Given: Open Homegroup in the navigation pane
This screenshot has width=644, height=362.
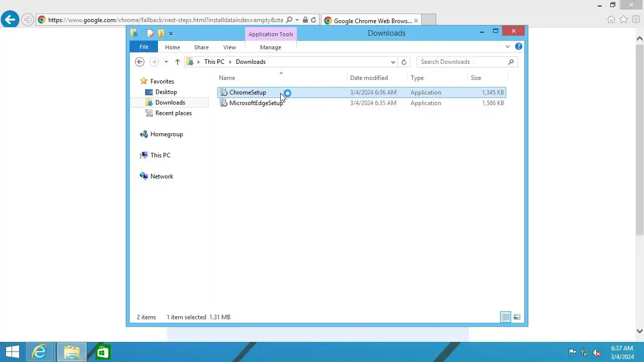Looking at the screenshot, I should [167, 134].
